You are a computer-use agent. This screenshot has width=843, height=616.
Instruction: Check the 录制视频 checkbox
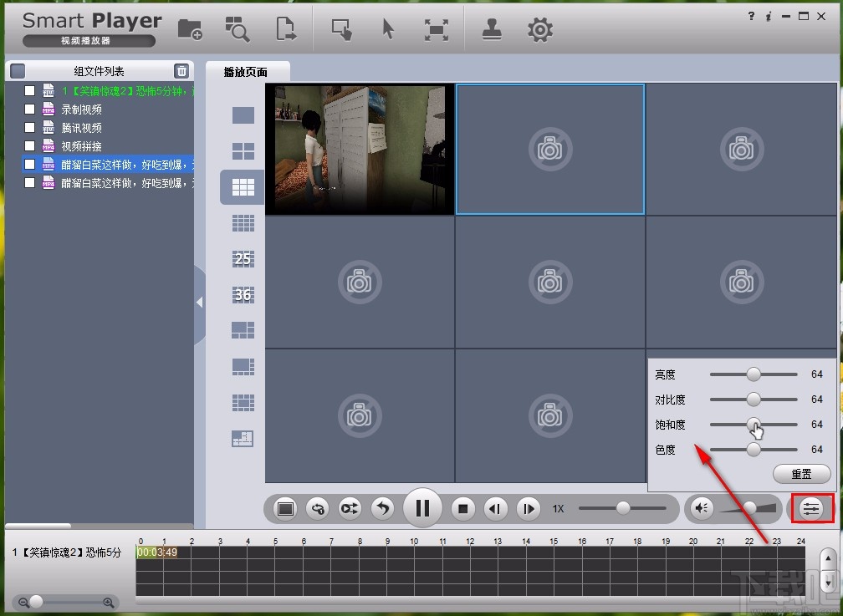click(29, 109)
